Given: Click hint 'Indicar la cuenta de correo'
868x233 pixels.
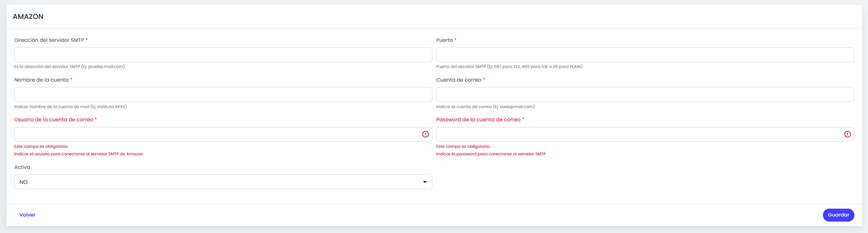Looking at the screenshot, I should click(x=485, y=107).
